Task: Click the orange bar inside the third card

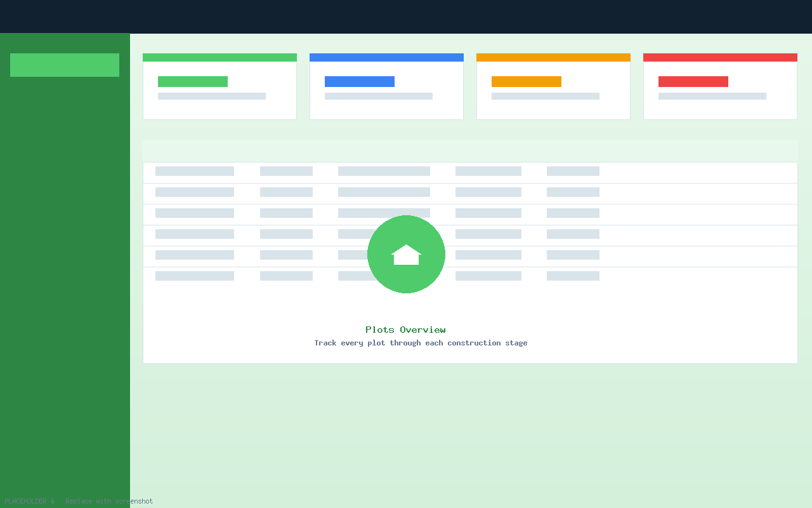Action: [x=527, y=81]
